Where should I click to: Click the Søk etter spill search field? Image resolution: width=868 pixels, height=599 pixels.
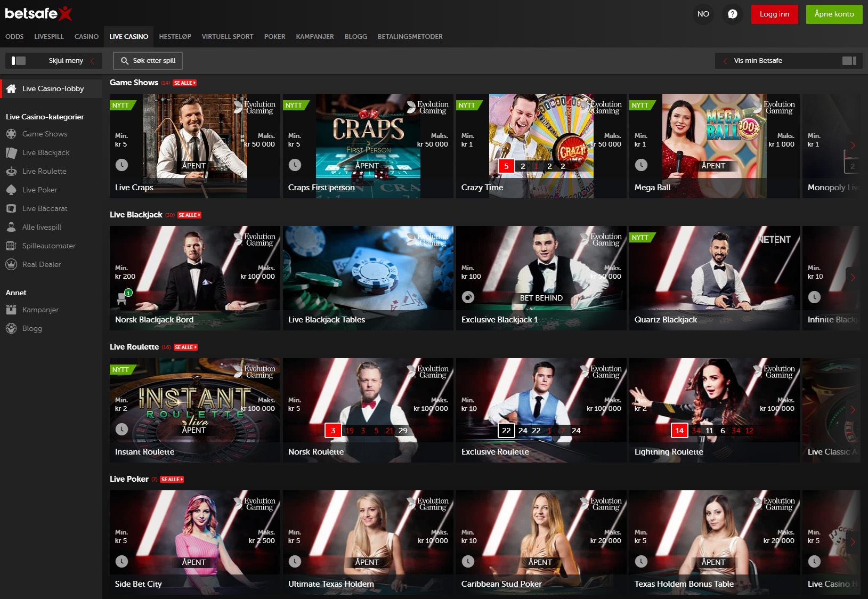coord(148,61)
